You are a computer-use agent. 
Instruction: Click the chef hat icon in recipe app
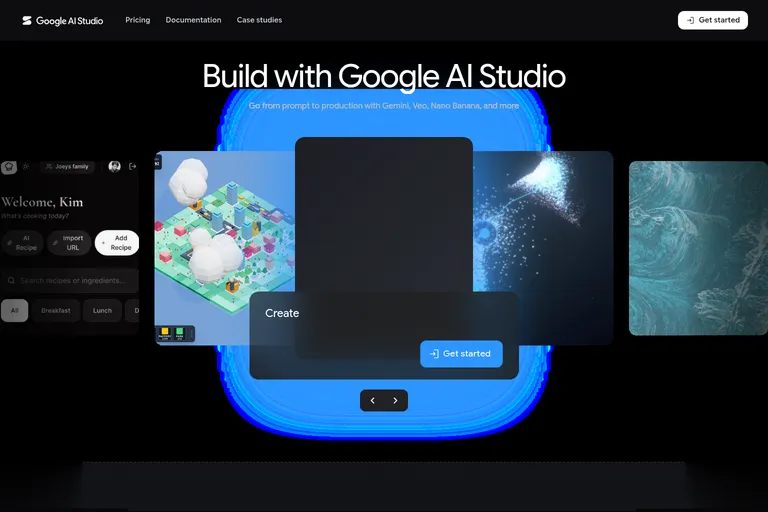tap(9, 167)
